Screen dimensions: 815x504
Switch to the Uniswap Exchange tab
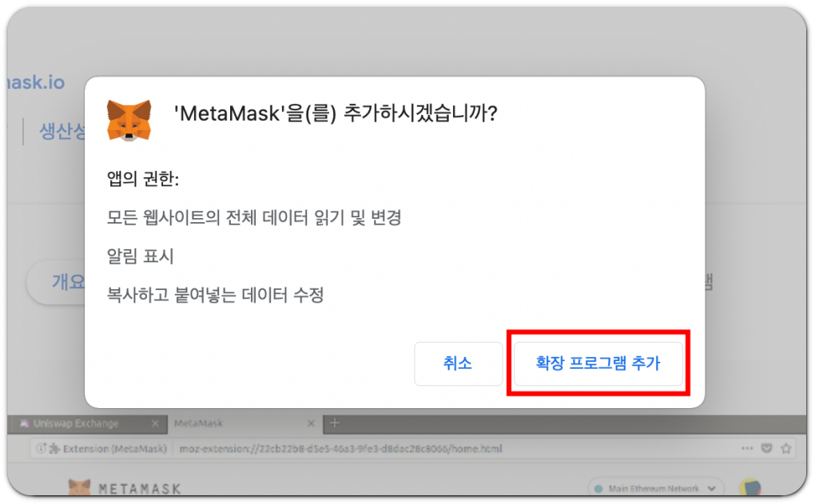(x=77, y=423)
